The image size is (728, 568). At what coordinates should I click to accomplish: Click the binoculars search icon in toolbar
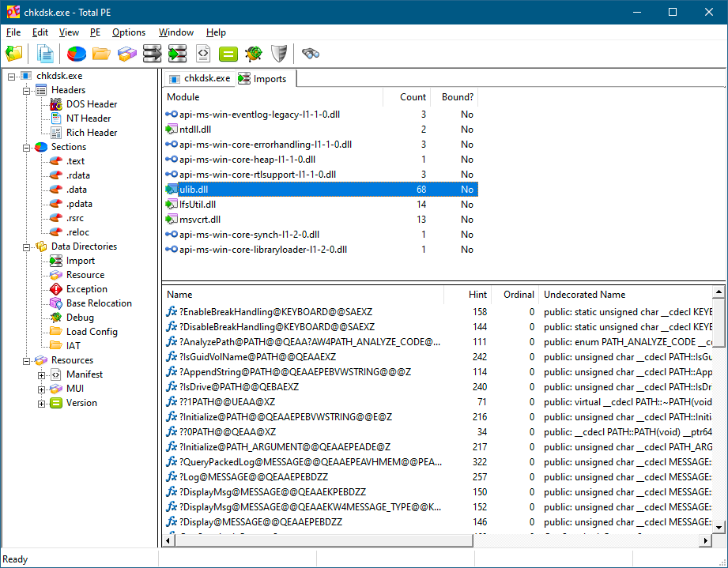[x=310, y=54]
